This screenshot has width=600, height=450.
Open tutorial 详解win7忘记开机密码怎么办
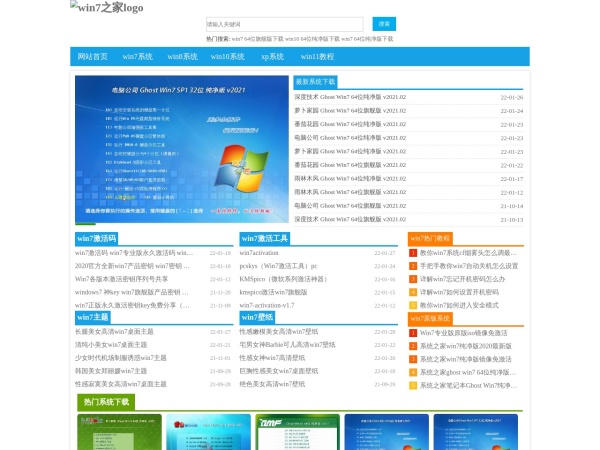click(463, 279)
